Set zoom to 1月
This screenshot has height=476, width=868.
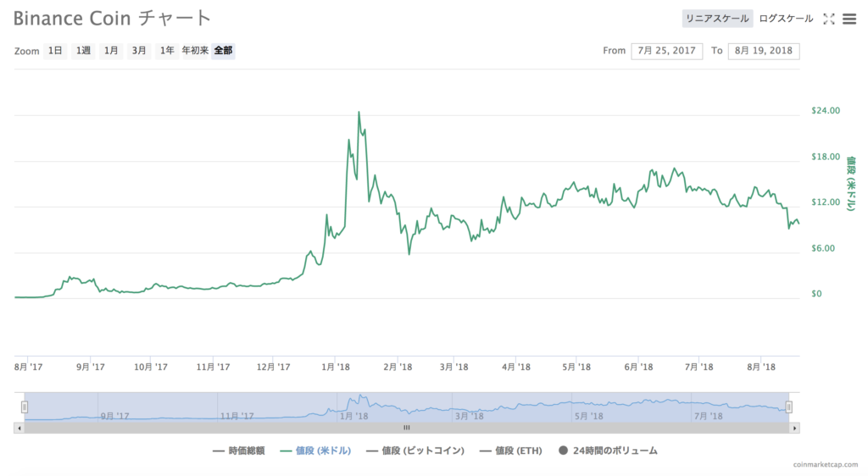111,51
